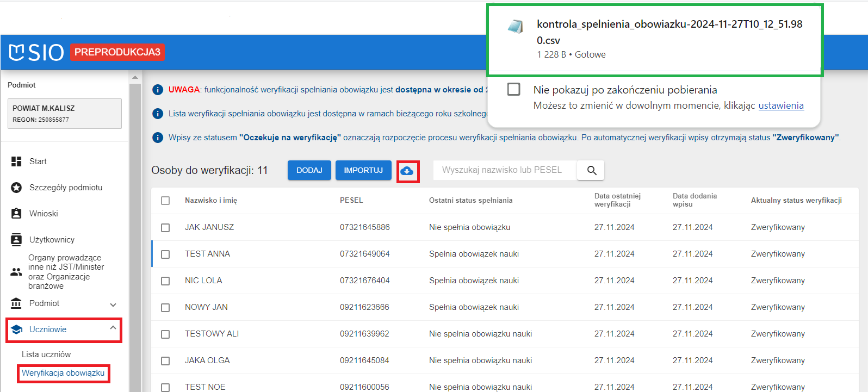The width and height of the screenshot is (868, 392).
Task: Tick checkbox for JAK JANUSZ row
Action: (165, 228)
